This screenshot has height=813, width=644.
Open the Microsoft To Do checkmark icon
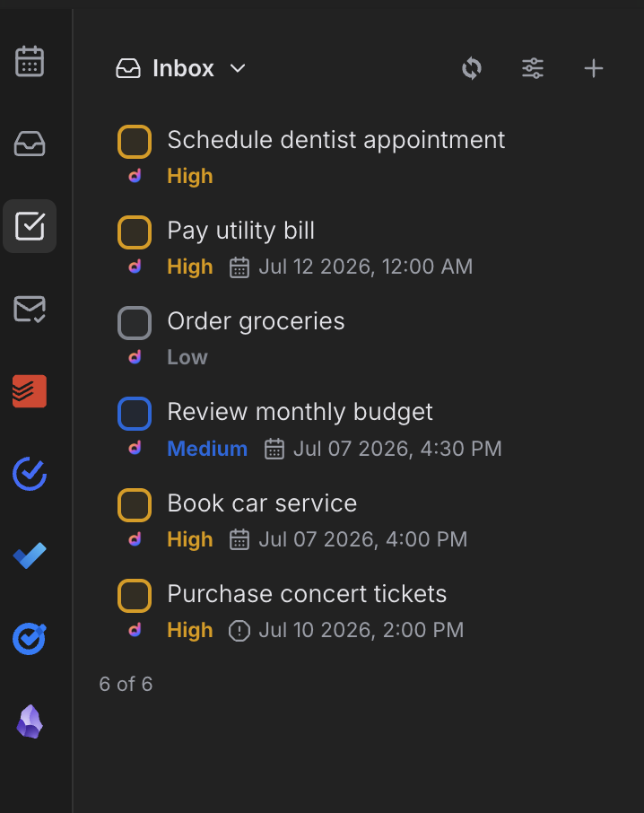(x=30, y=555)
